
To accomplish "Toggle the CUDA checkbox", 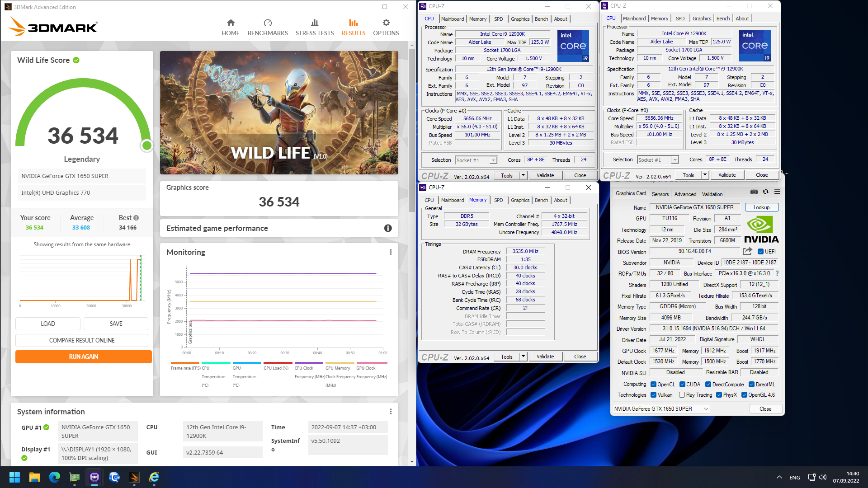I will tap(682, 385).
